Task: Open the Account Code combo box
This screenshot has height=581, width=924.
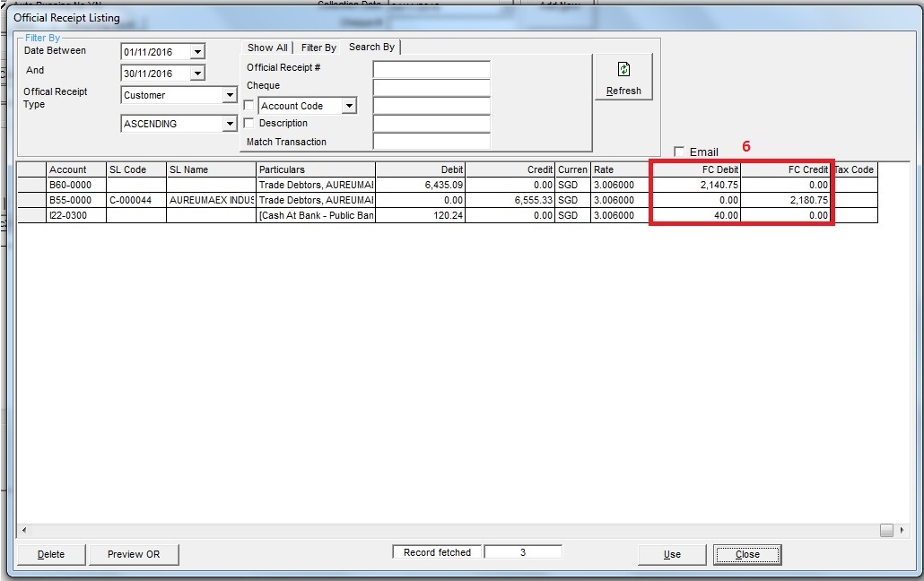Action: [349, 106]
